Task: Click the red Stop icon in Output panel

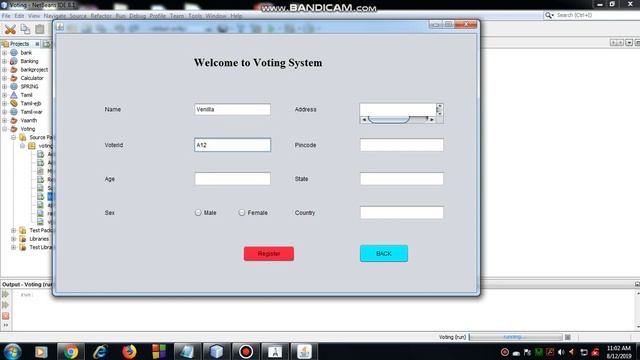Action: click(6, 316)
